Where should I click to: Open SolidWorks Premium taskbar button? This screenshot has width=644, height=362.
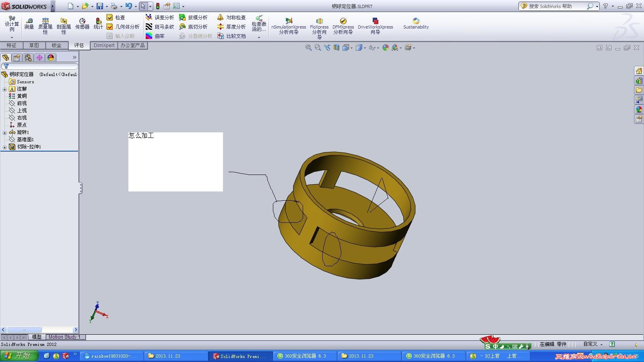(240, 356)
